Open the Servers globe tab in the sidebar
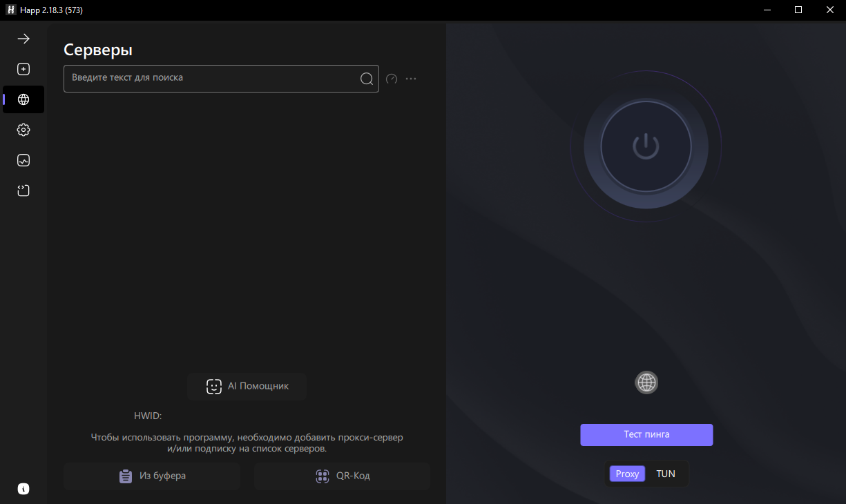Image resolution: width=846 pixels, height=504 pixels. (x=23, y=99)
